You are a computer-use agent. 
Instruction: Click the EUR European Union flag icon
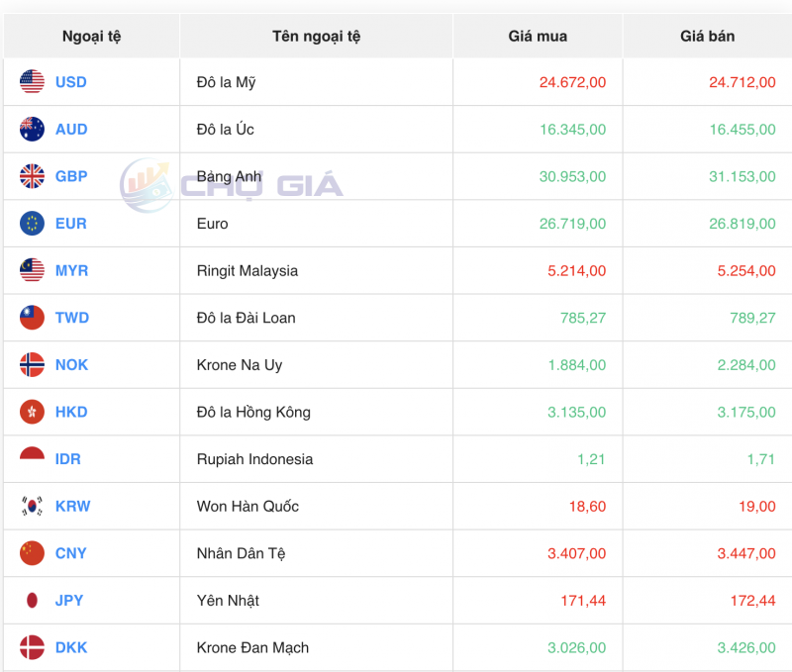pyautogui.click(x=31, y=224)
